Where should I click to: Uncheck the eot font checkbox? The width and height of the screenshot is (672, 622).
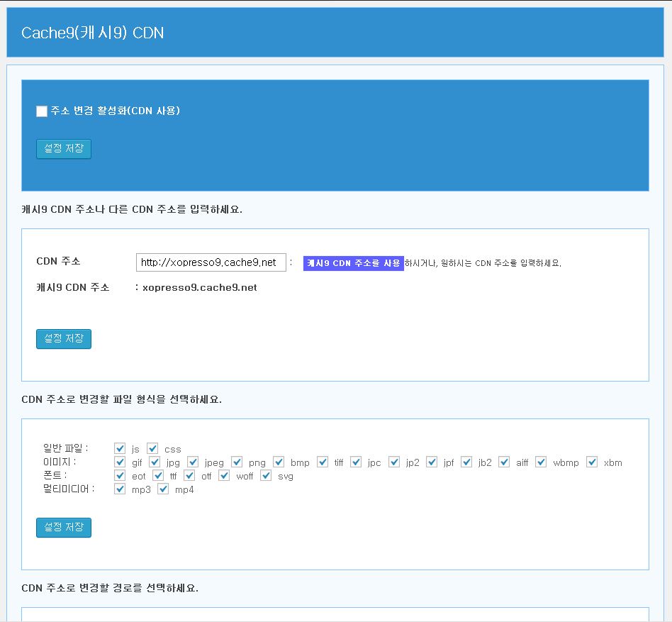coord(120,475)
